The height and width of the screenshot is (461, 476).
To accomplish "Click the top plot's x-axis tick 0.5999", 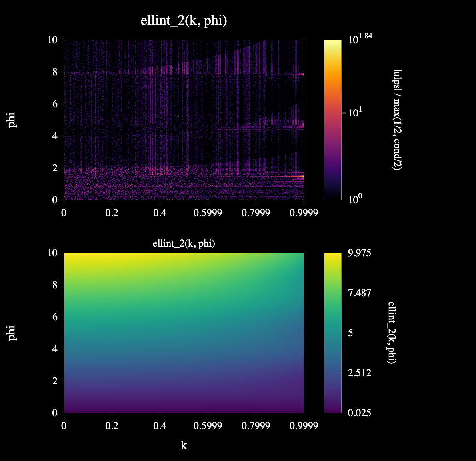I will click(x=208, y=212).
